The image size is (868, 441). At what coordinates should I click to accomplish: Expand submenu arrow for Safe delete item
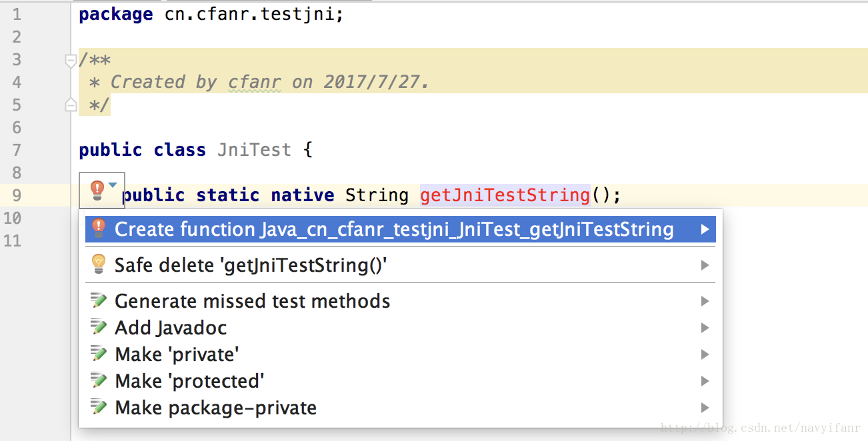point(705,265)
